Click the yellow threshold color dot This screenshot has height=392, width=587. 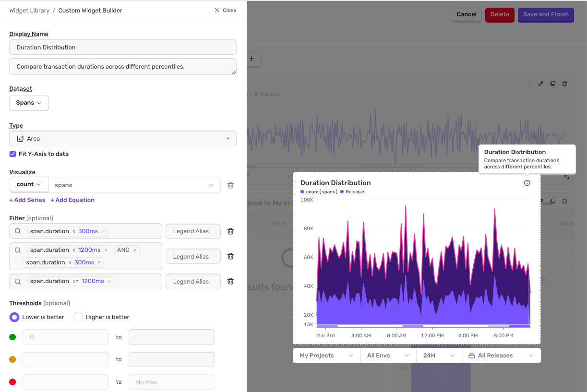12,359
